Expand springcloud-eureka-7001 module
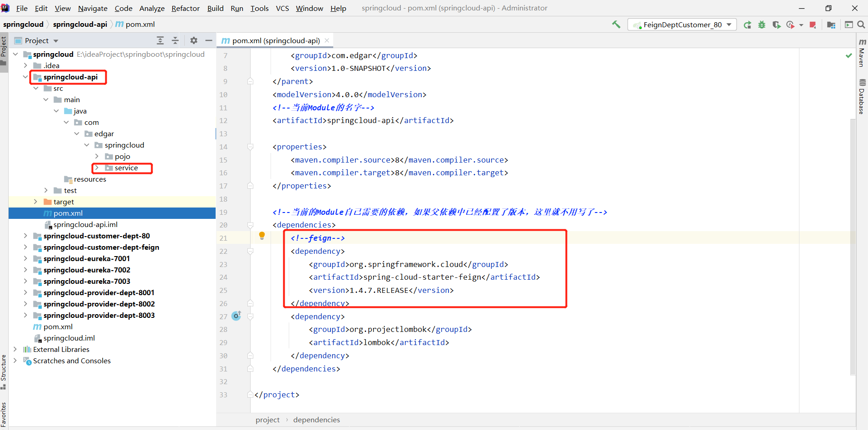The height and width of the screenshot is (430, 868). pos(25,259)
